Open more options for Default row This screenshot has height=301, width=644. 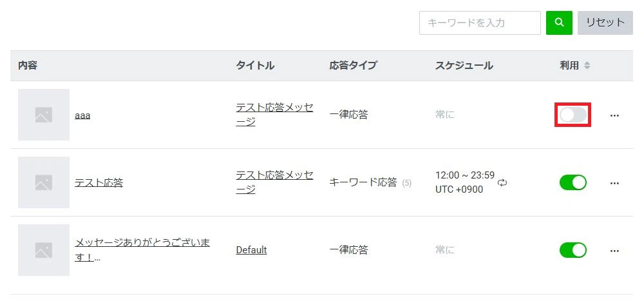(x=614, y=250)
